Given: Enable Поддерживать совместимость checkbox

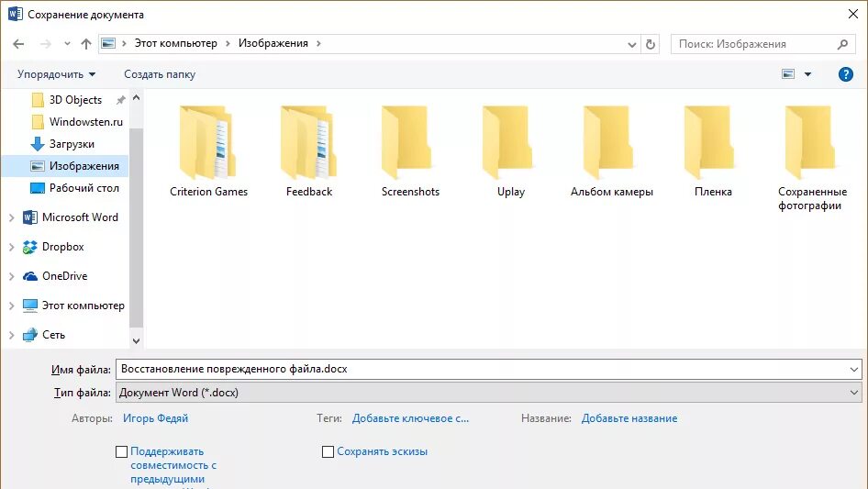Looking at the screenshot, I should tap(122, 452).
